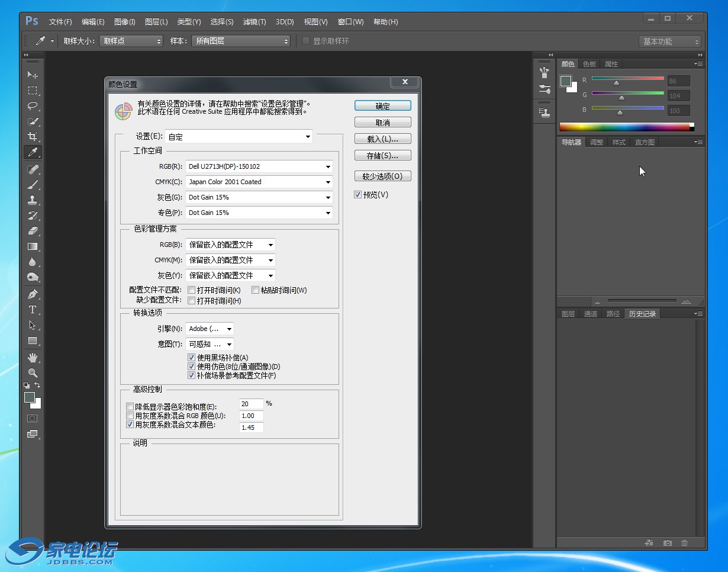This screenshot has height=572, width=728.
Task: Click the text blend gamma 1.45 field
Action: pos(252,428)
